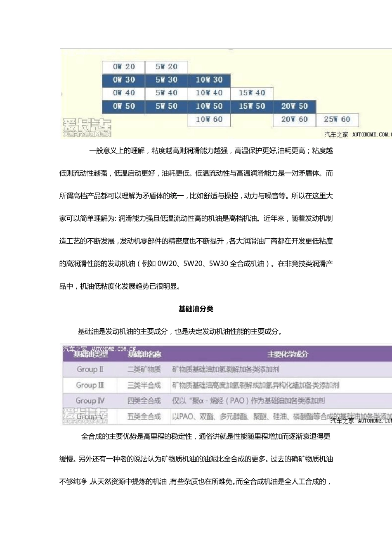Click the 5W 50 cell

pos(167,107)
